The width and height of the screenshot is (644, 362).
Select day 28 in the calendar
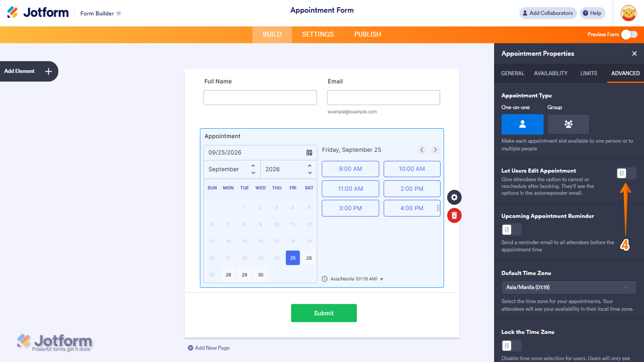pyautogui.click(x=228, y=274)
